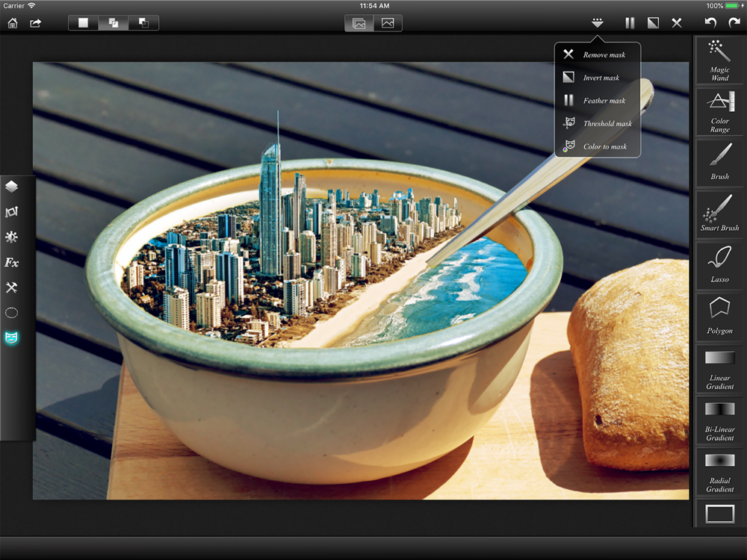Undo the last action

click(710, 23)
